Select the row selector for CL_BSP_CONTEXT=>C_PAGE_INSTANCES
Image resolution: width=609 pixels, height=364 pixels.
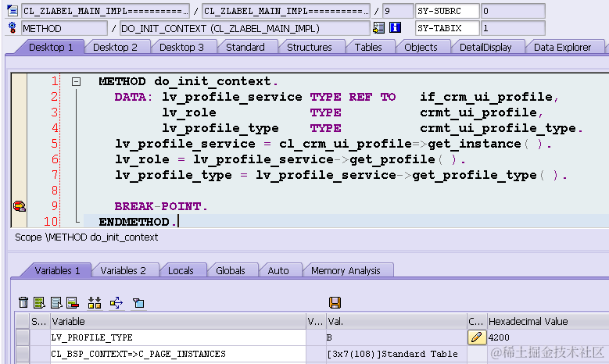click(x=22, y=354)
